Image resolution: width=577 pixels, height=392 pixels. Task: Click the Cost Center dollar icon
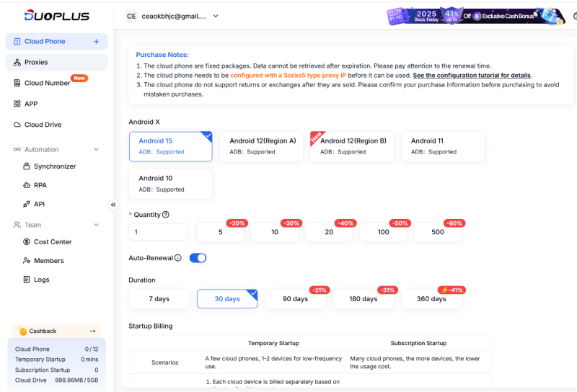click(x=27, y=242)
